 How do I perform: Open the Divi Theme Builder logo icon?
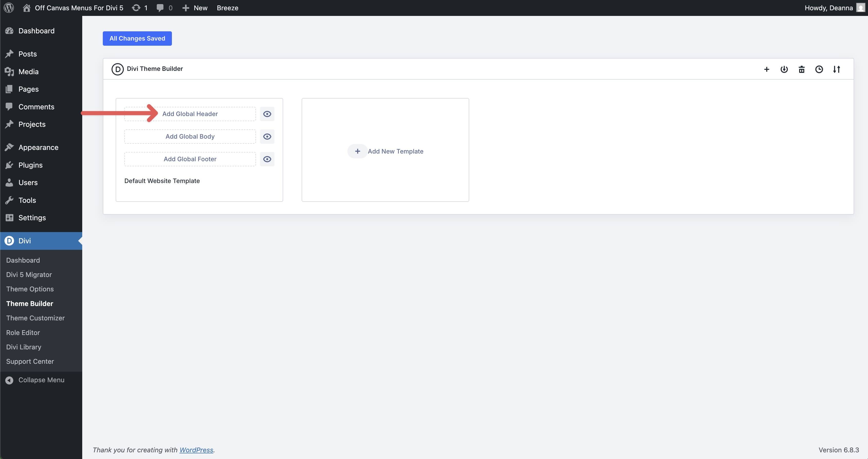[117, 69]
